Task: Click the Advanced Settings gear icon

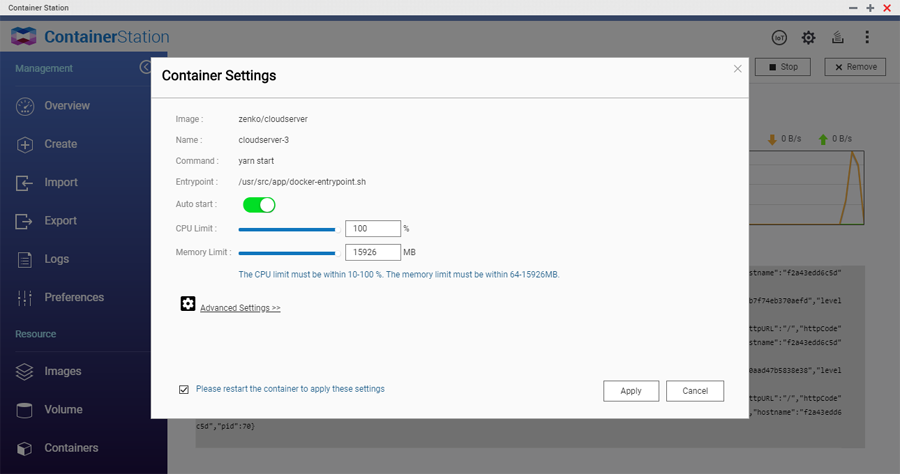Action: [x=188, y=304]
